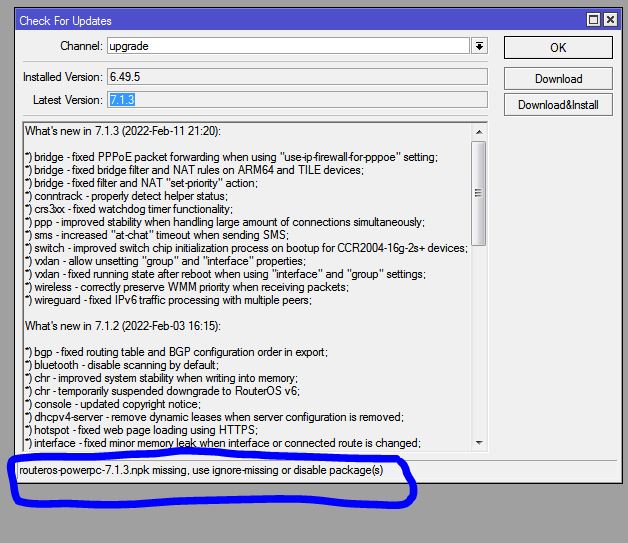Click the wireguard IPv6 traffic line
This screenshot has width=628, height=543.
[x=168, y=300]
